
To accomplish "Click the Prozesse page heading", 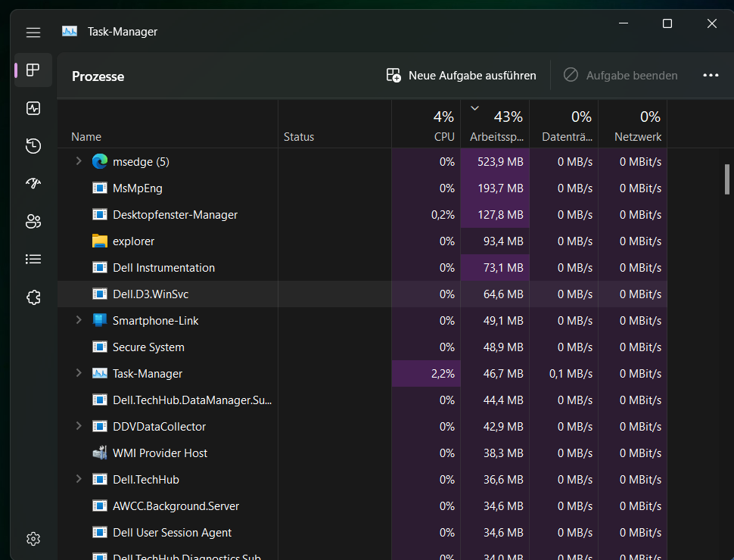I will (x=98, y=76).
